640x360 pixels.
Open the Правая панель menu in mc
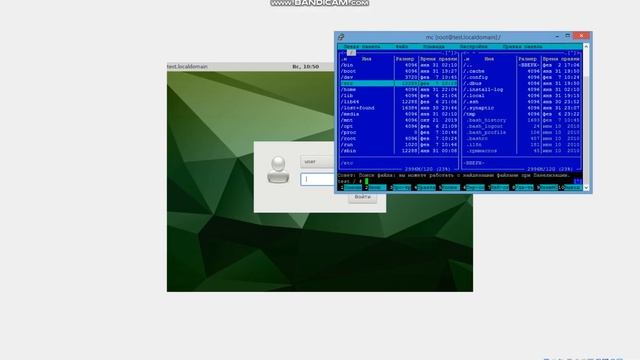tap(522, 47)
